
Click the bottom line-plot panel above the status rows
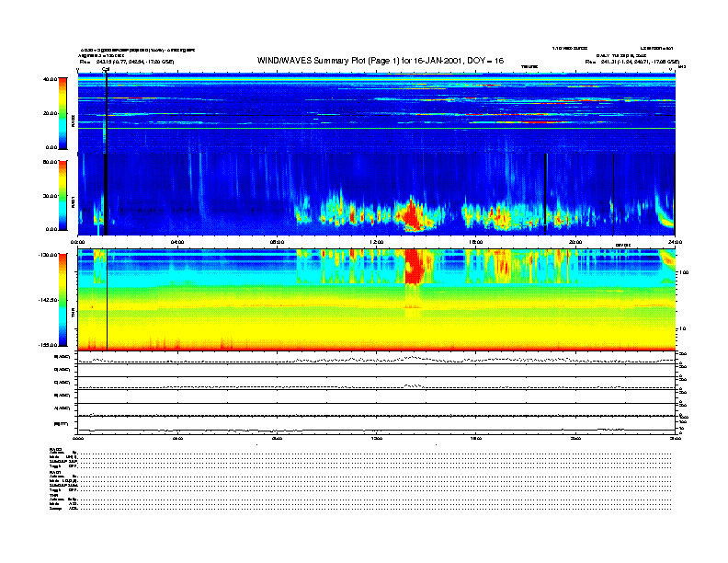pos(377,425)
